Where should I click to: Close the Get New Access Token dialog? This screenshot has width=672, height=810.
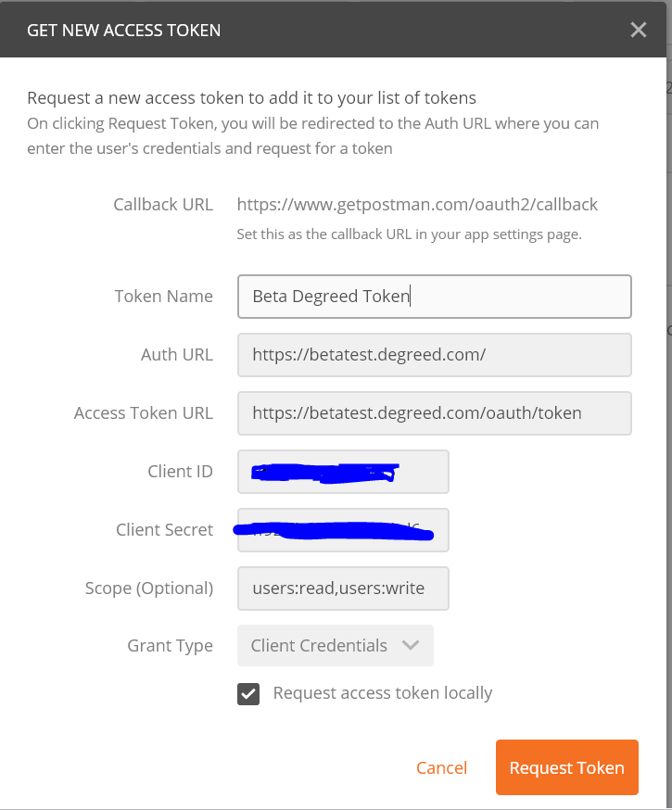(639, 30)
